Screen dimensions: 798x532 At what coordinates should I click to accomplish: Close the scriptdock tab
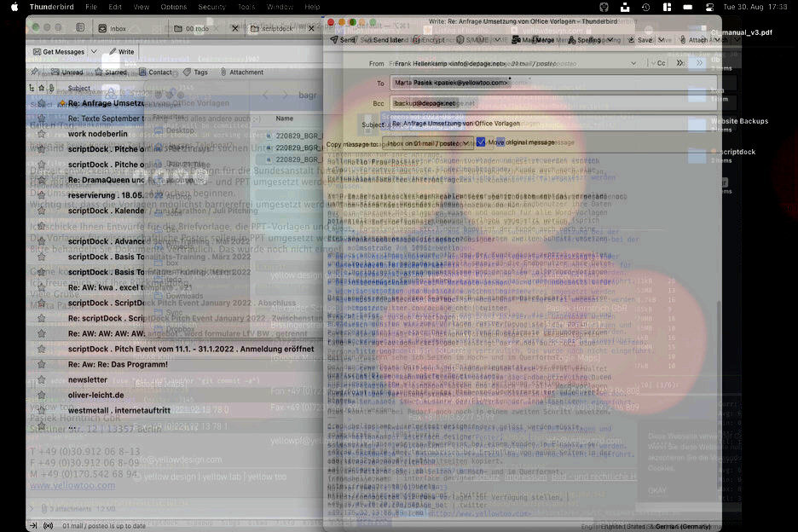pyautogui.click(x=311, y=28)
